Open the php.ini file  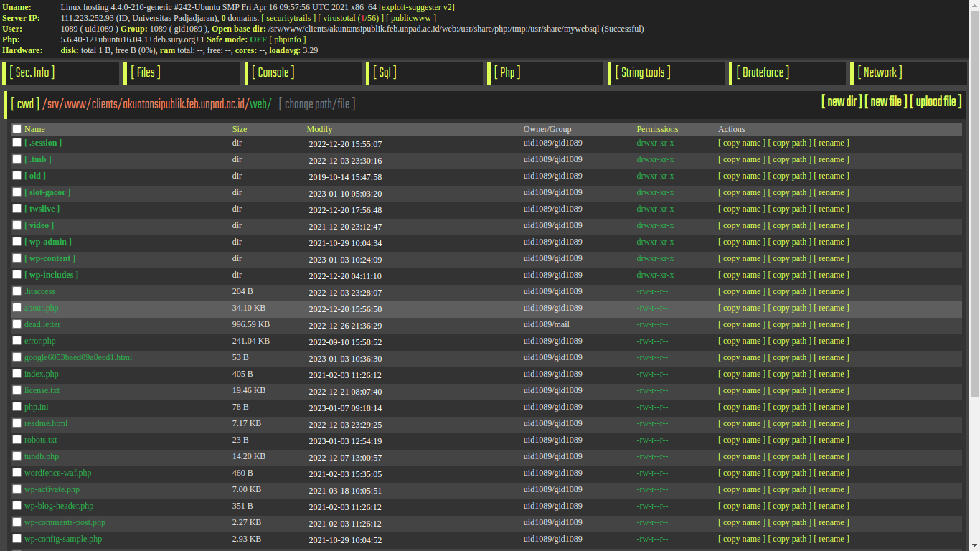point(37,407)
